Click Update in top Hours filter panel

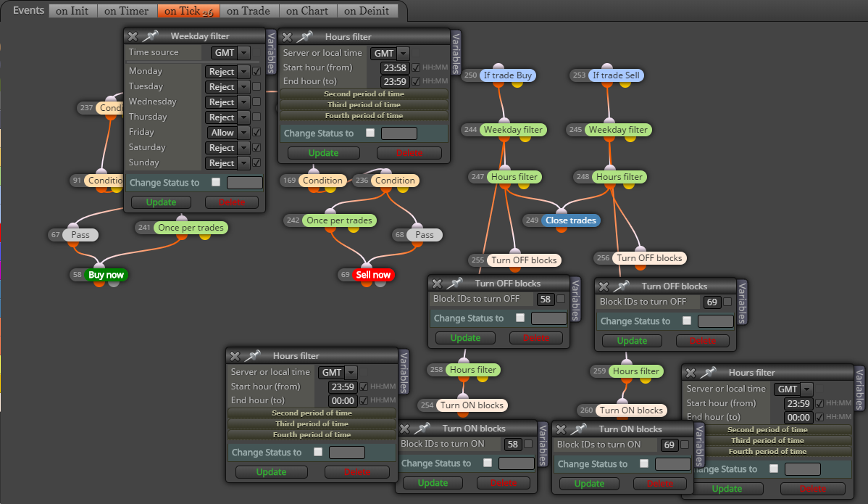coord(323,153)
